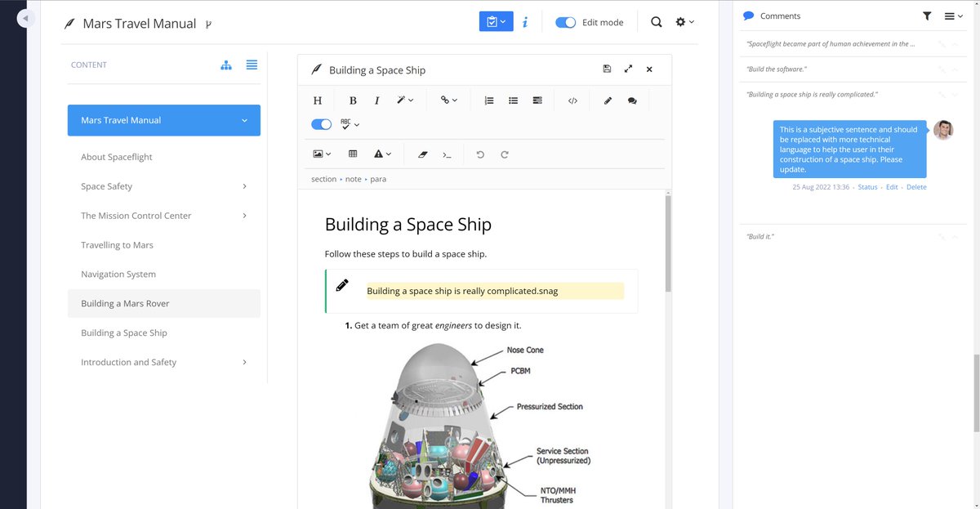Image resolution: width=980 pixels, height=509 pixels.
Task: Open the Build the software comment thread
Action: (777, 69)
